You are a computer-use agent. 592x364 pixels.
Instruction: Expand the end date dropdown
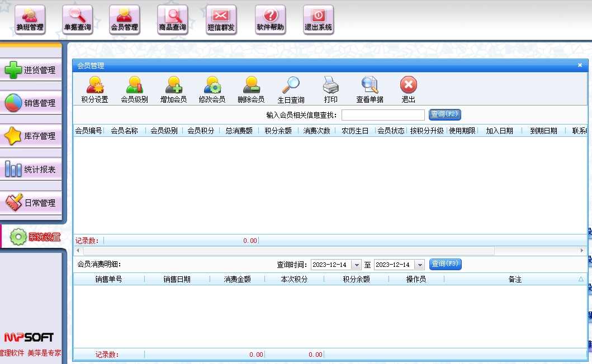[x=419, y=265]
